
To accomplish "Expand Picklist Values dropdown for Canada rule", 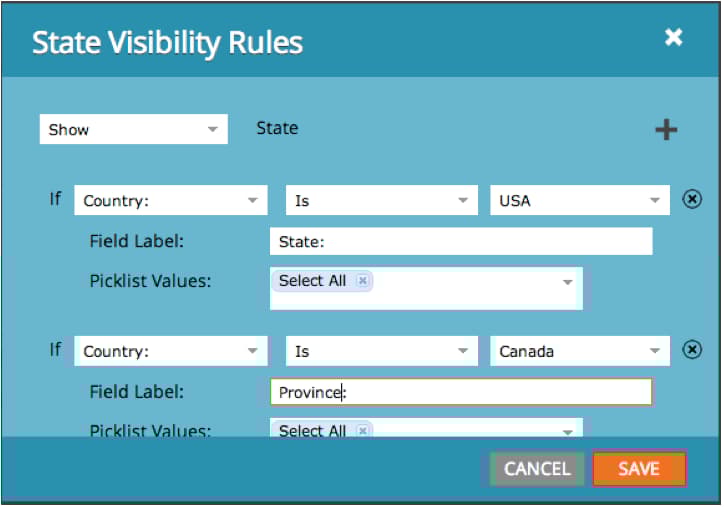I will 567,431.
